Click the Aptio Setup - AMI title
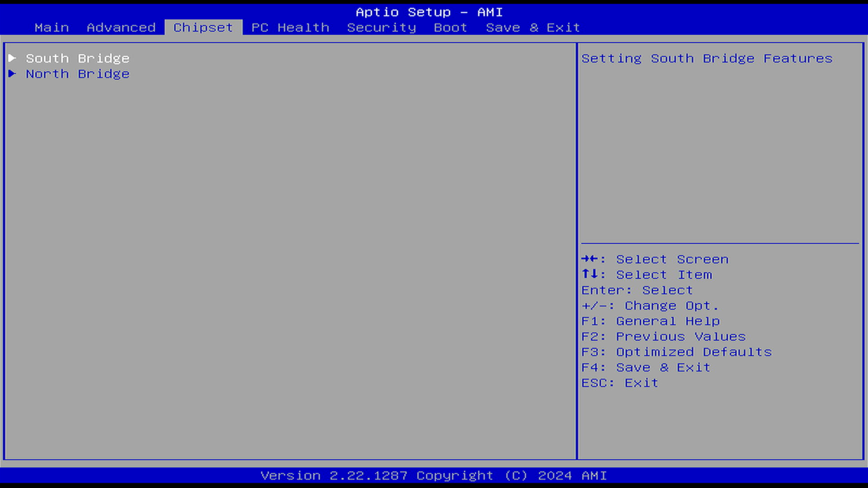Screen dimensions: 868x488 pos(429,12)
